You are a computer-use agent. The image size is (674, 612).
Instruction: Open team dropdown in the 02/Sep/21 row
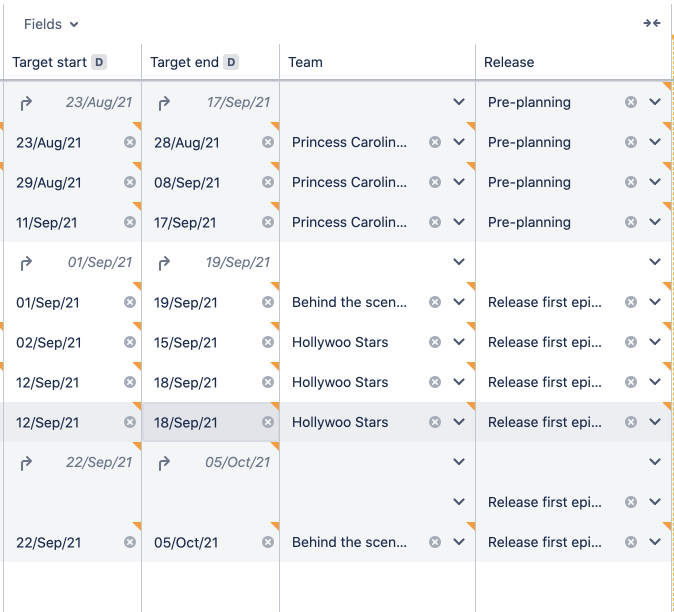[459, 342]
